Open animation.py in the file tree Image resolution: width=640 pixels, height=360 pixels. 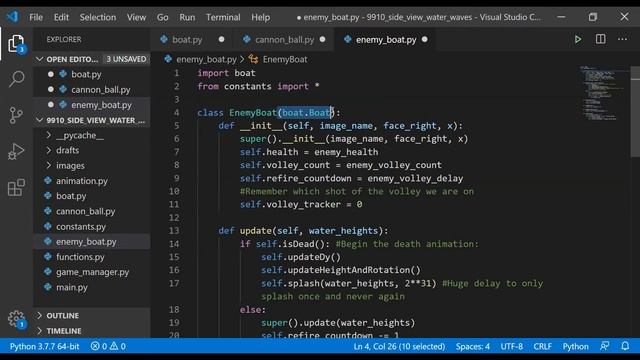(82, 181)
